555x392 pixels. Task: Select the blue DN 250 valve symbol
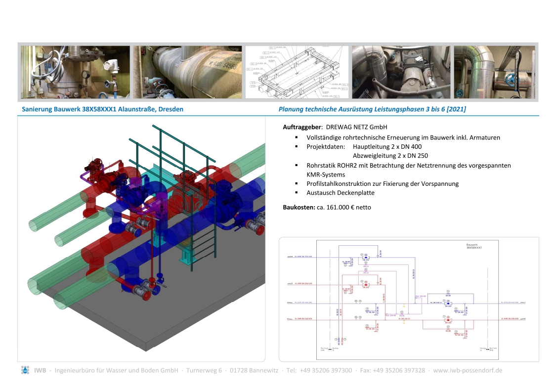[x=365, y=258]
